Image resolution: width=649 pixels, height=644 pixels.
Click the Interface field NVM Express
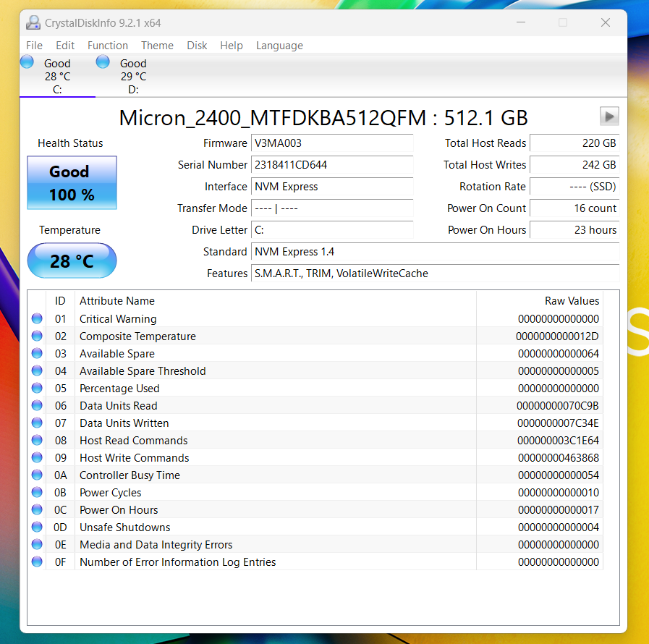click(332, 187)
